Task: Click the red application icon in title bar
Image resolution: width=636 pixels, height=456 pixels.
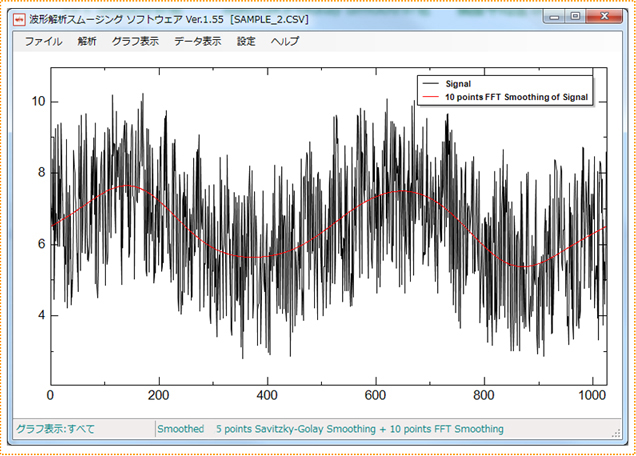Action: pyautogui.click(x=19, y=19)
